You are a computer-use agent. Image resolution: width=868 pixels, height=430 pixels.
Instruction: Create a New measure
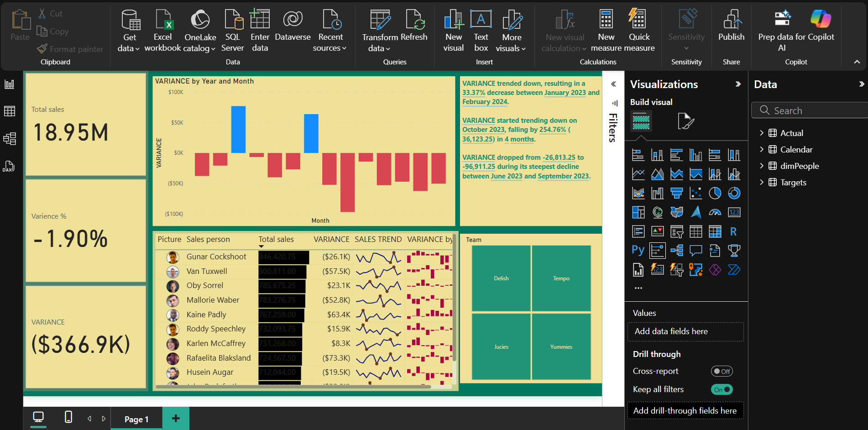click(x=606, y=30)
